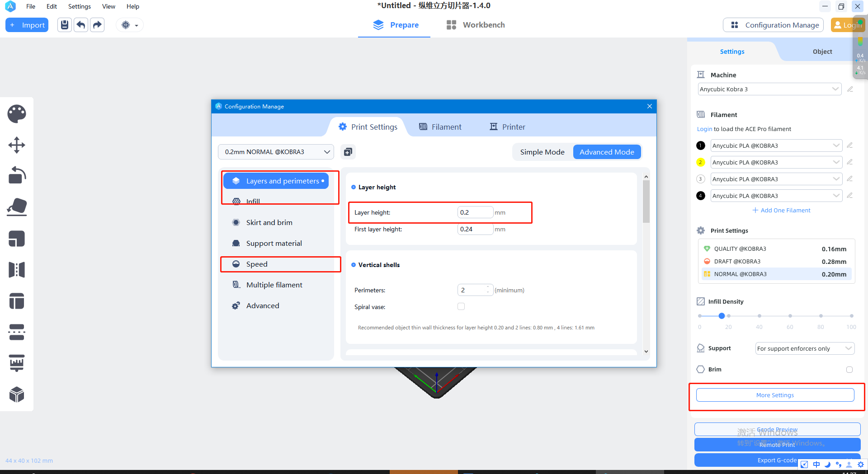Open the Help menu
This screenshot has width=868, height=474.
(133, 6)
